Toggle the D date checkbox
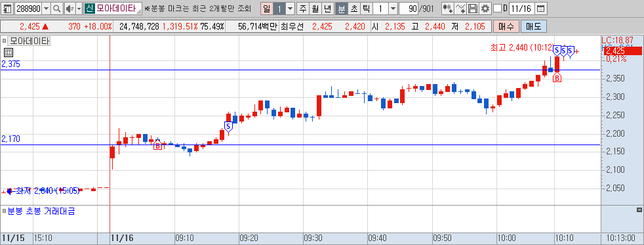Viewport: 644px width, 245px height. pos(497,9)
